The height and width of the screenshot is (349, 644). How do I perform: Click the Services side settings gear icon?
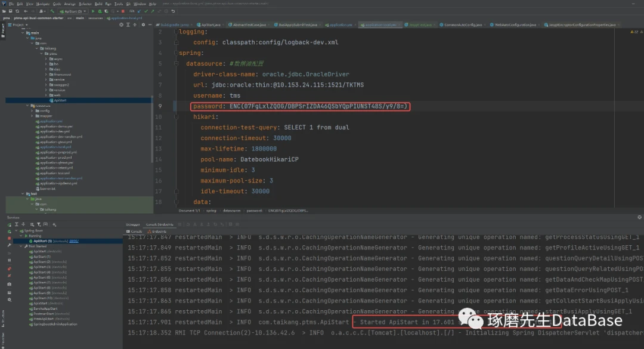tap(10, 299)
